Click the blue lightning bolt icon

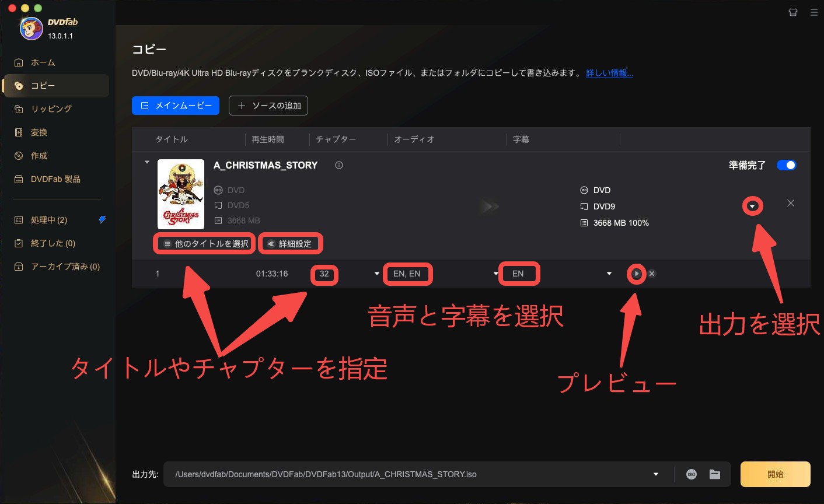tap(102, 220)
